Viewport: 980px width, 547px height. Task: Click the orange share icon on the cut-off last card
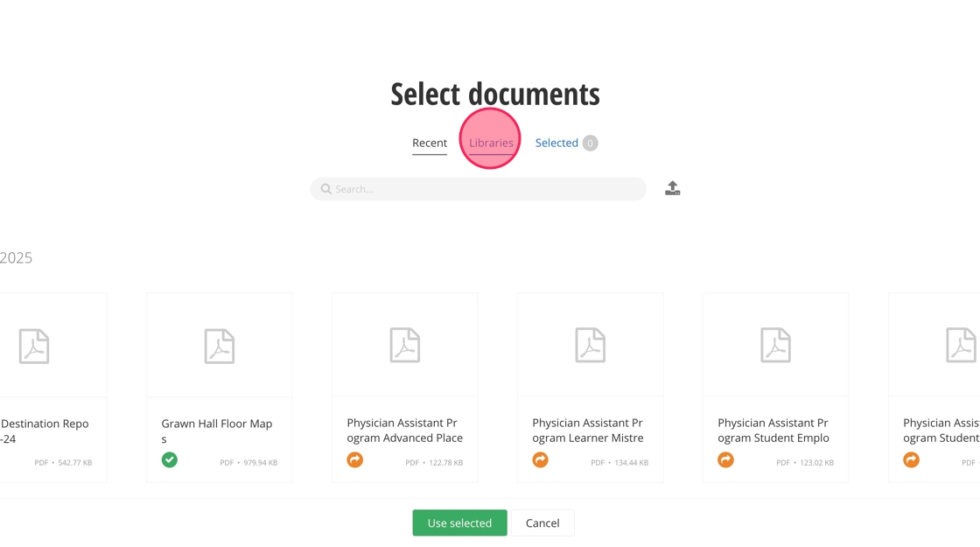pos(911,460)
